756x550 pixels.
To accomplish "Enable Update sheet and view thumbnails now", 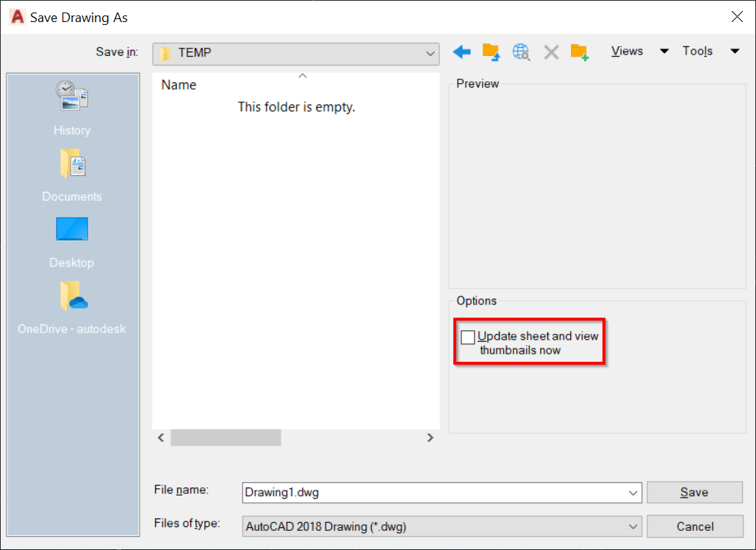I will 468,336.
